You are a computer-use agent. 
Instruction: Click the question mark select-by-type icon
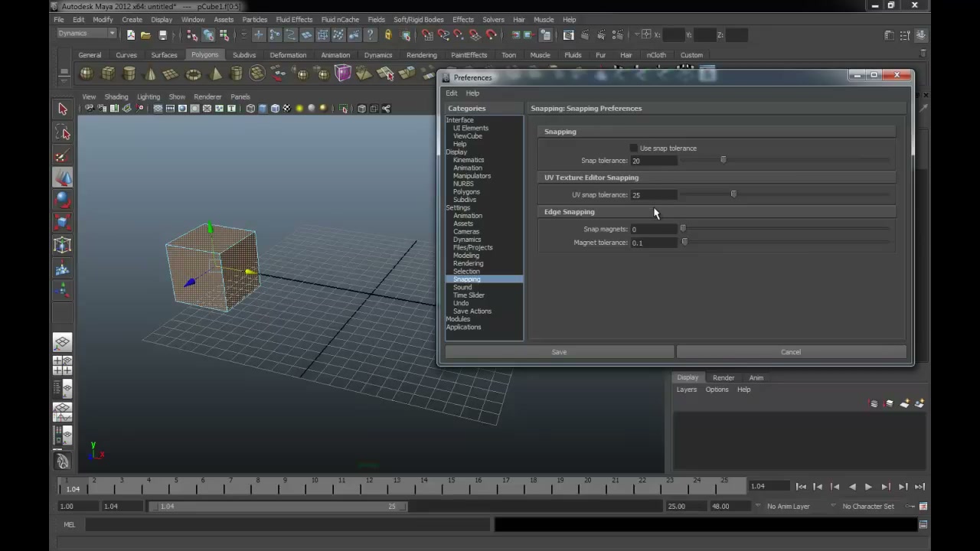(371, 35)
